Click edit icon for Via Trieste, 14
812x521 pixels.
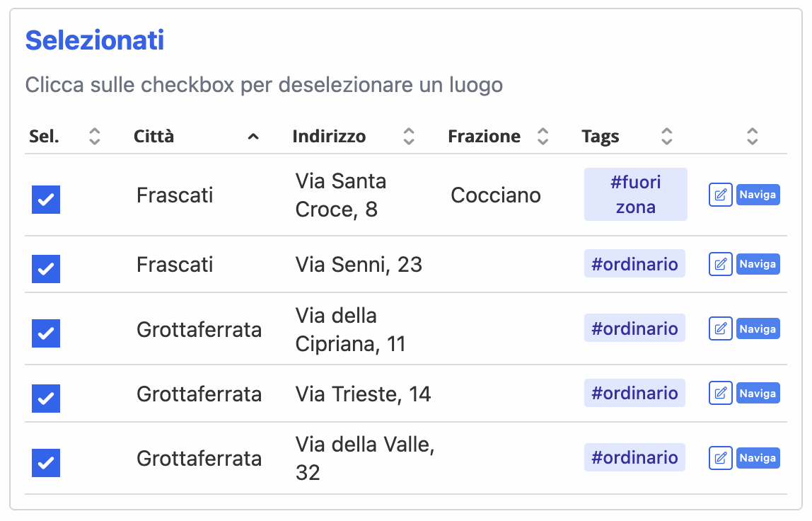(720, 393)
